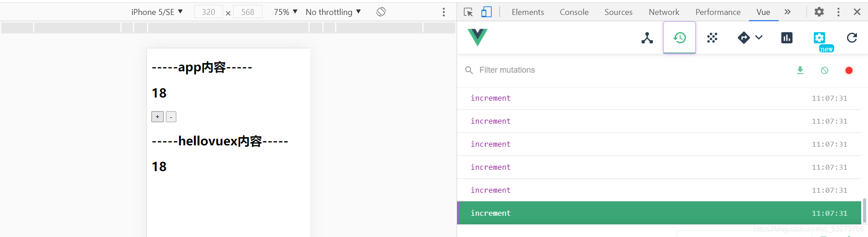
Task: Switch to the Network tab
Action: [664, 12]
